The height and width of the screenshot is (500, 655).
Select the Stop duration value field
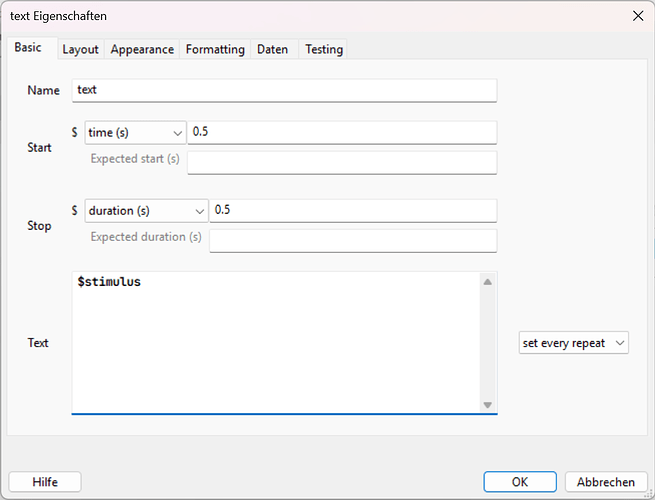pyautogui.click(x=352, y=210)
